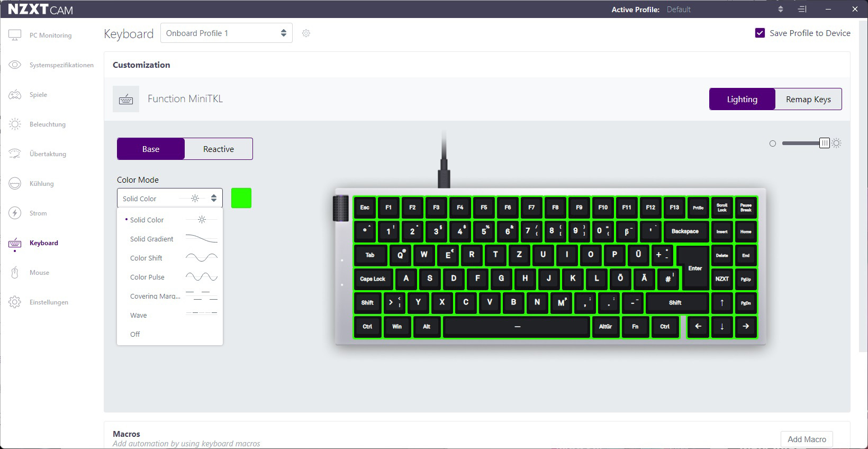Open Spiele gamepad icon
Viewport: 868px width, 449px height.
pyautogui.click(x=15, y=94)
